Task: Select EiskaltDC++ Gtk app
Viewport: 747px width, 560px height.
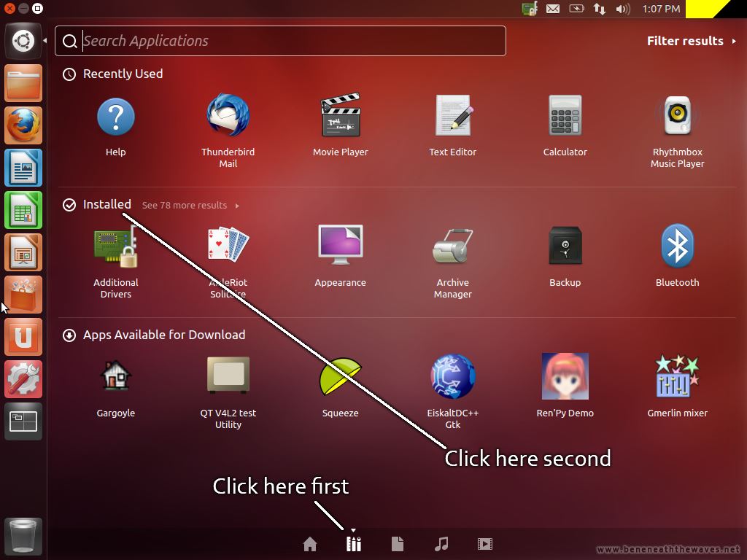Action: click(452, 376)
